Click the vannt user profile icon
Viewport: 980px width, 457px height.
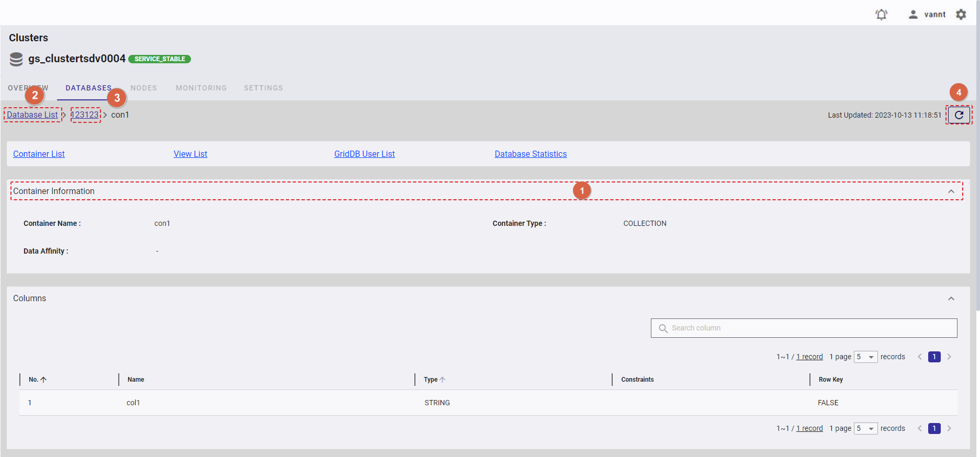click(913, 15)
